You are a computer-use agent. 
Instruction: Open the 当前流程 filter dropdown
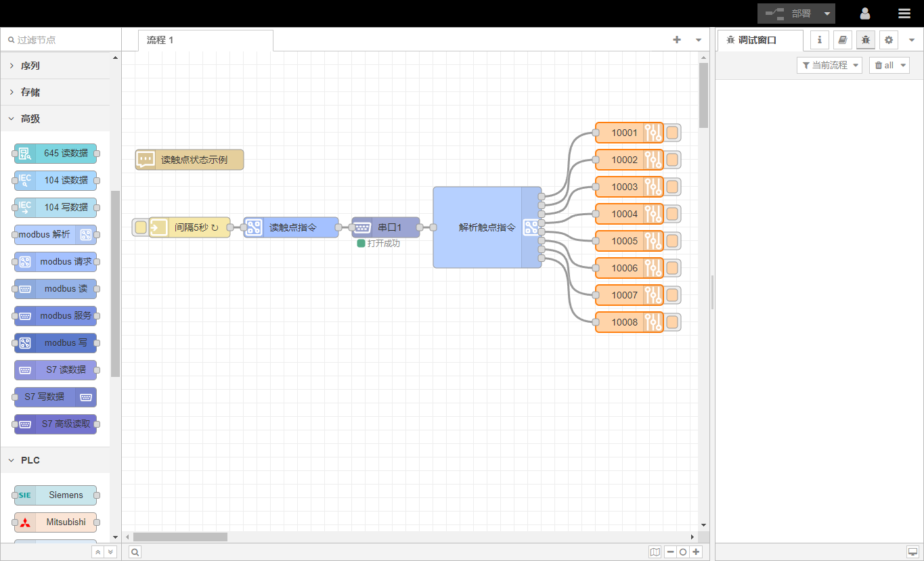[829, 66]
